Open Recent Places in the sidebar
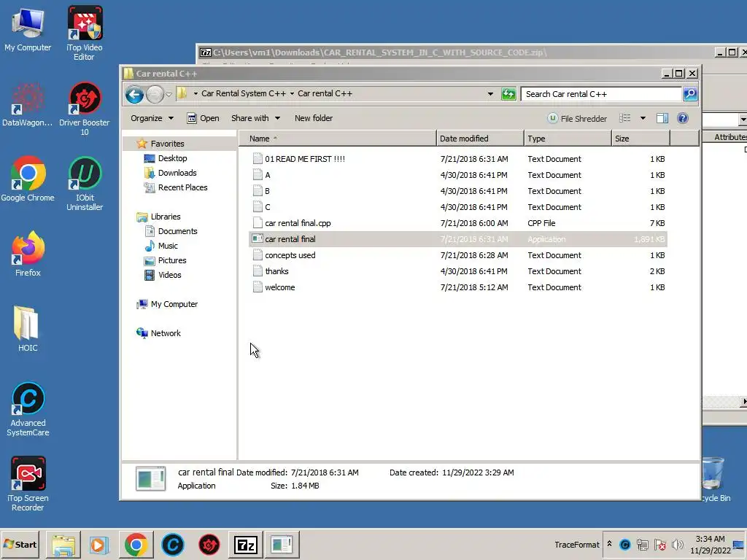 pyautogui.click(x=182, y=187)
